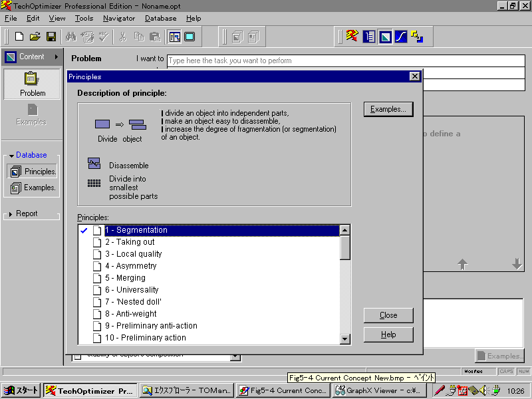Click the up arrow in background panel
The width and height of the screenshot is (532, 399).
(462, 264)
